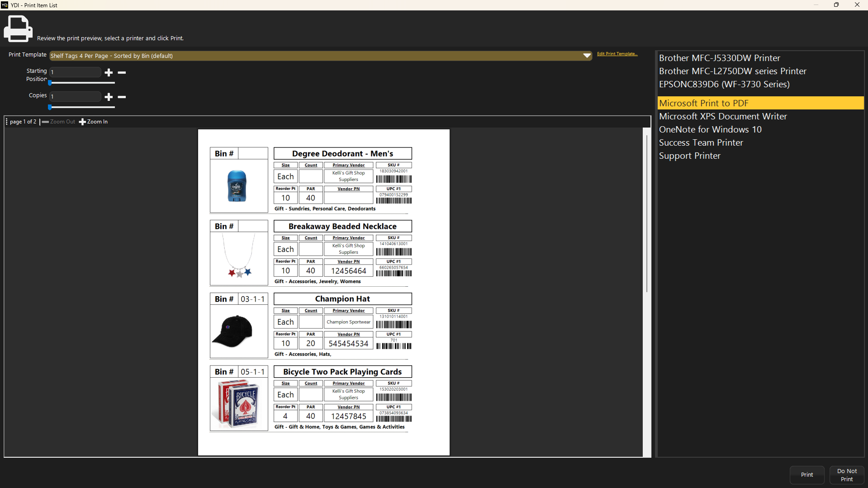The width and height of the screenshot is (868, 488).
Task: Click the preview toolbar grip handle
Action: [x=7, y=122]
